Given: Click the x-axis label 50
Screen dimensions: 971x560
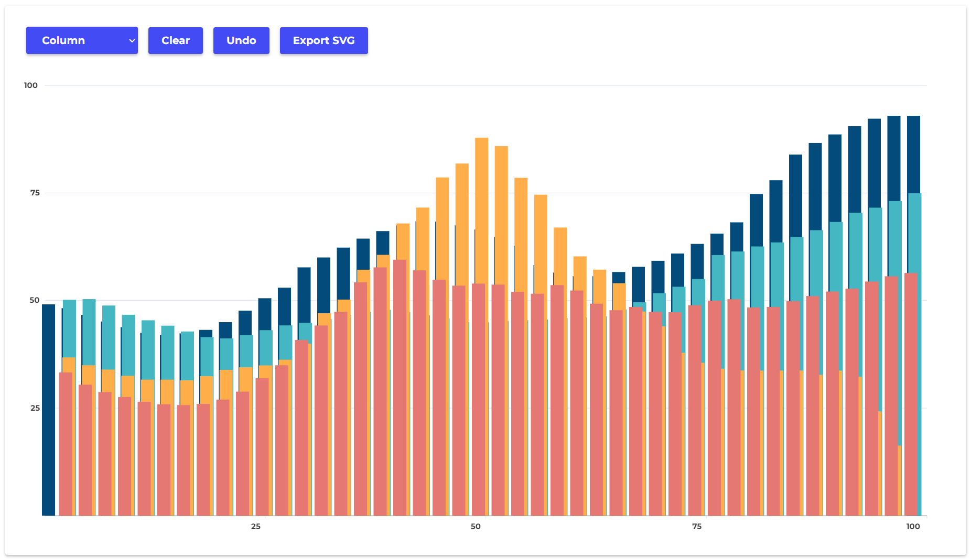Looking at the screenshot, I should click(x=476, y=526).
